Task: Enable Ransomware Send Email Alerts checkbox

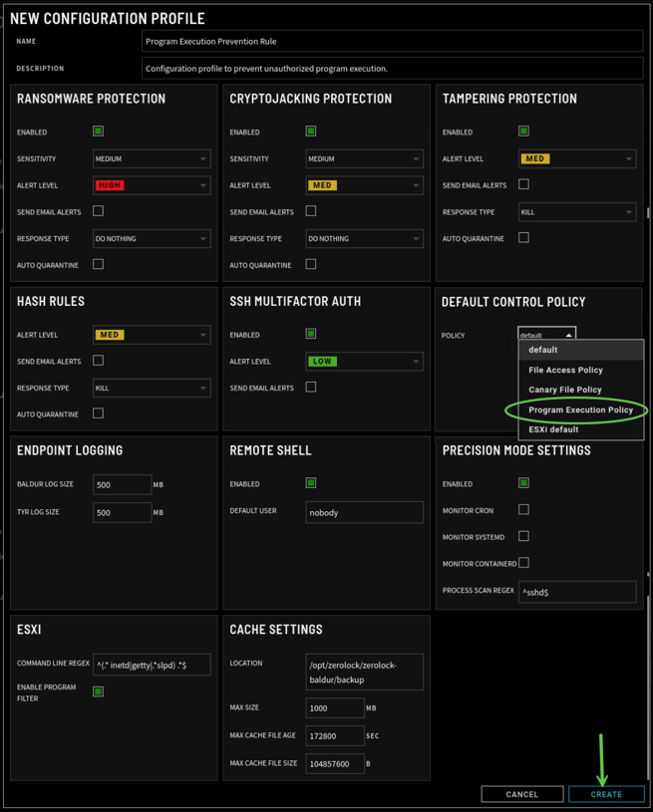Action: 98,211
